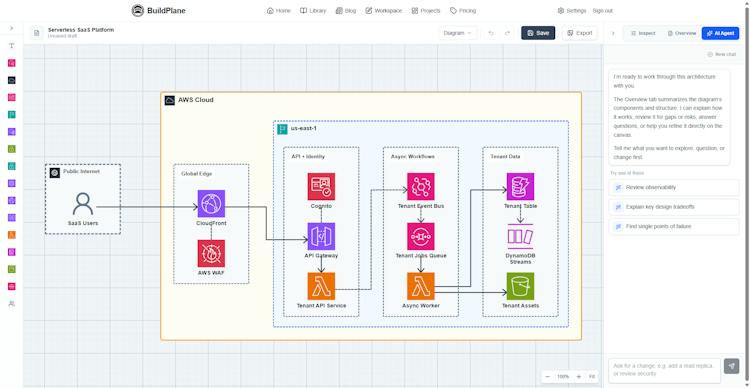Click the Tenant Jobs Queue icon
Image resolution: width=750 pixels, height=388 pixels.
[x=420, y=236]
